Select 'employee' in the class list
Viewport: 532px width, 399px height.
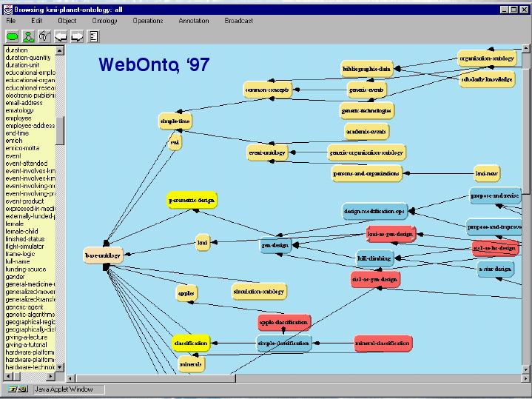click(18, 118)
